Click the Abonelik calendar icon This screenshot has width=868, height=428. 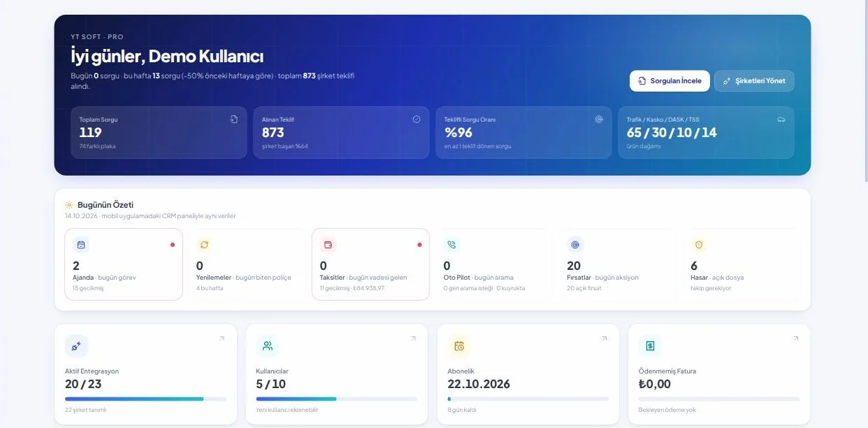pyautogui.click(x=459, y=345)
